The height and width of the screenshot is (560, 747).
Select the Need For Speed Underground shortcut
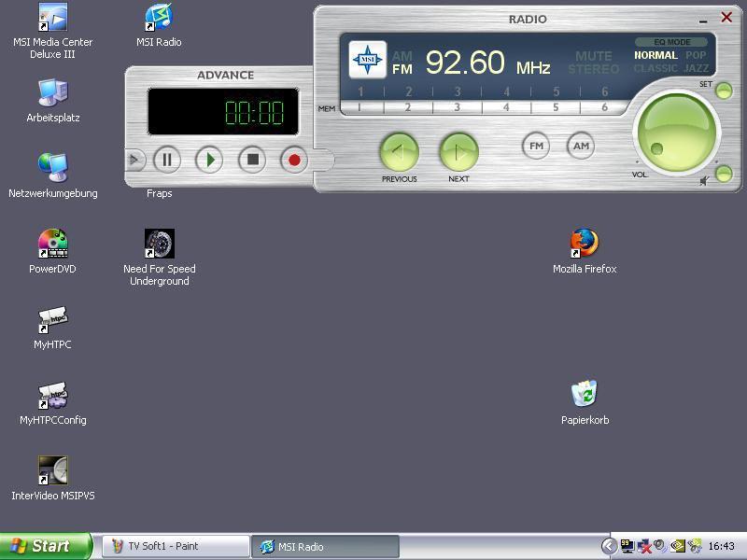(160, 258)
